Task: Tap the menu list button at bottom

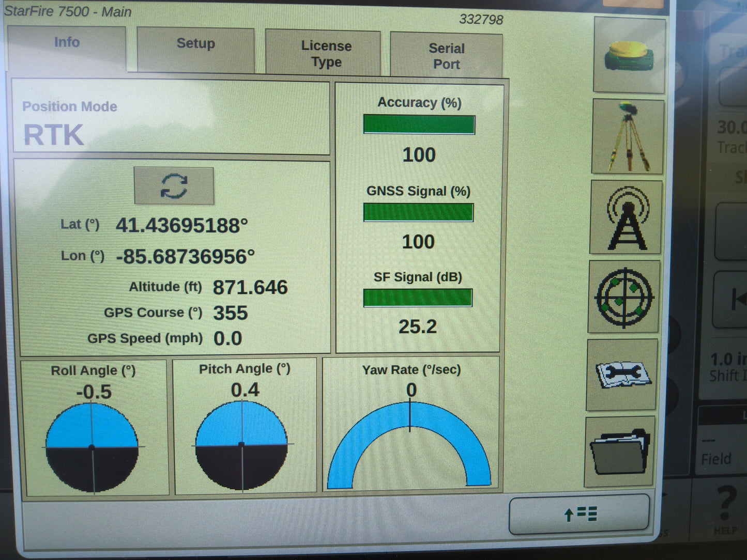Action: coord(580,514)
